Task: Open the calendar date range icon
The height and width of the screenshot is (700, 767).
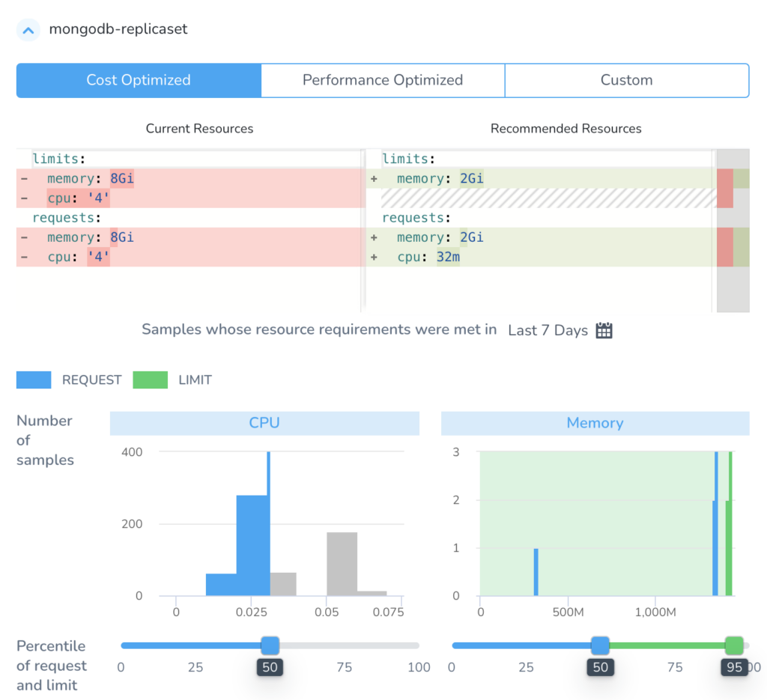Action: point(604,330)
